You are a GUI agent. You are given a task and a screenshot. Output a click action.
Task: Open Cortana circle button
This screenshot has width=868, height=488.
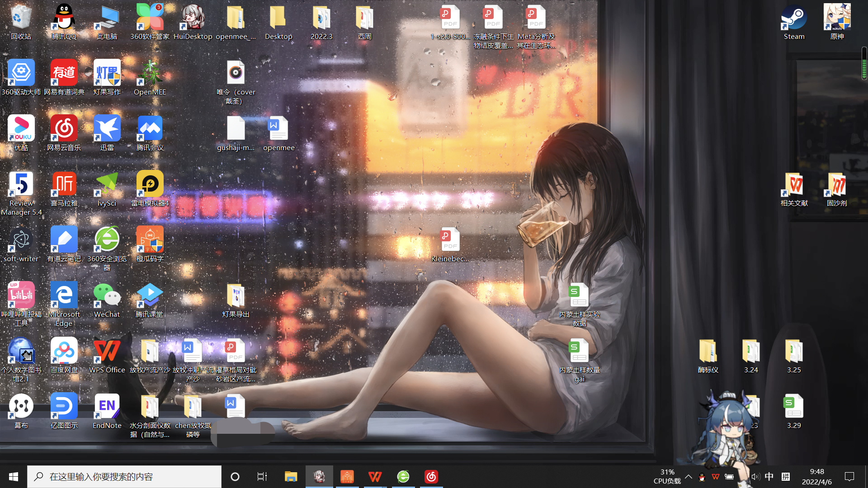click(x=235, y=477)
